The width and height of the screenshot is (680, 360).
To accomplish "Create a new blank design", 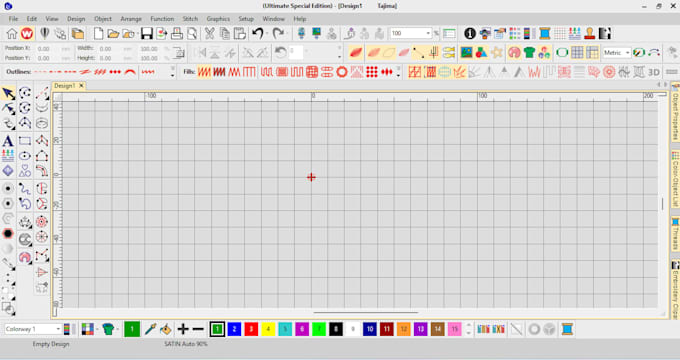I will point(98,33).
